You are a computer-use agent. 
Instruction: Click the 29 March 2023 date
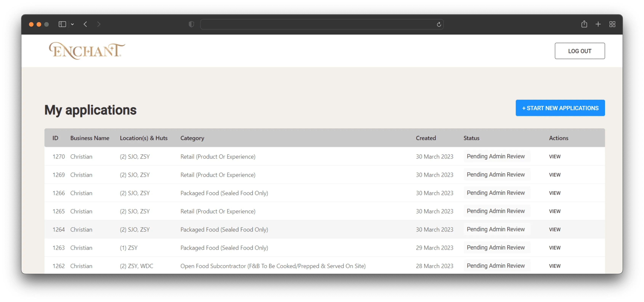tap(434, 248)
